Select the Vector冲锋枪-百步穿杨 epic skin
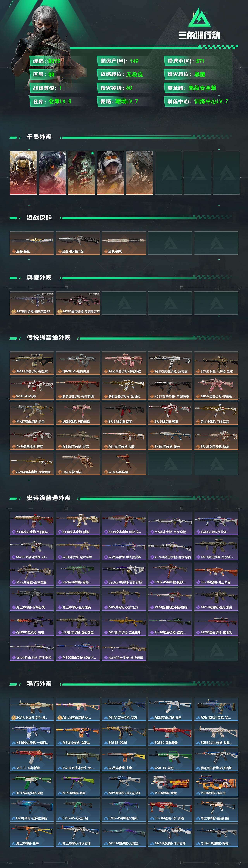 point(124,574)
